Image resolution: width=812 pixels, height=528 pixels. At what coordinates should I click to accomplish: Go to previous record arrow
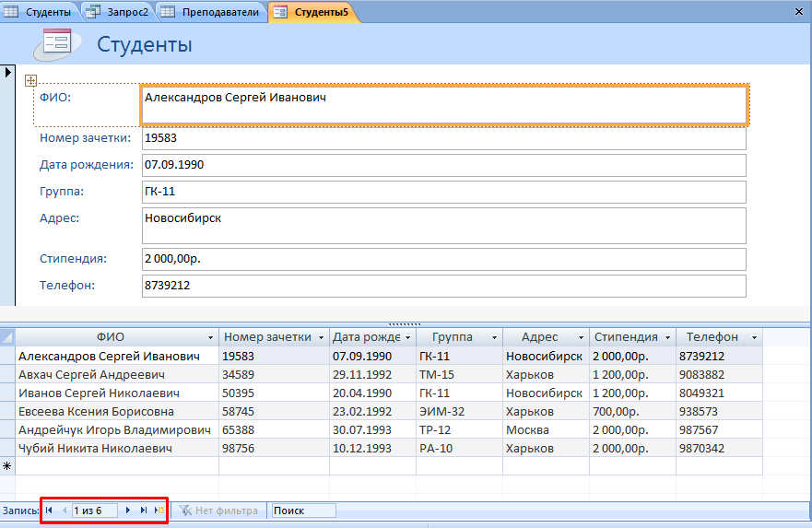(65, 510)
